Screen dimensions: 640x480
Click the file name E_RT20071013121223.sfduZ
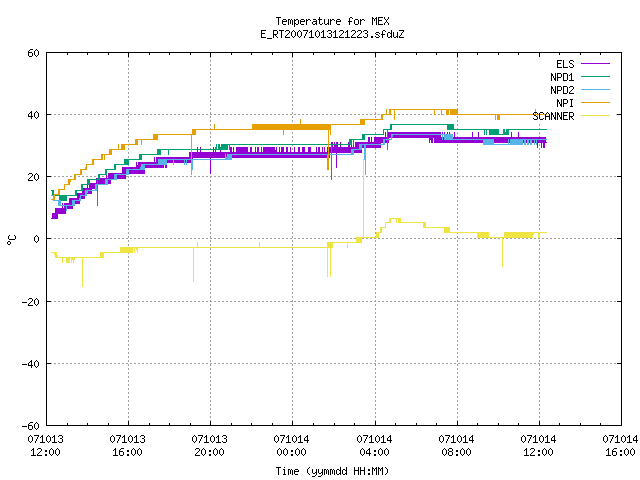[x=332, y=34]
